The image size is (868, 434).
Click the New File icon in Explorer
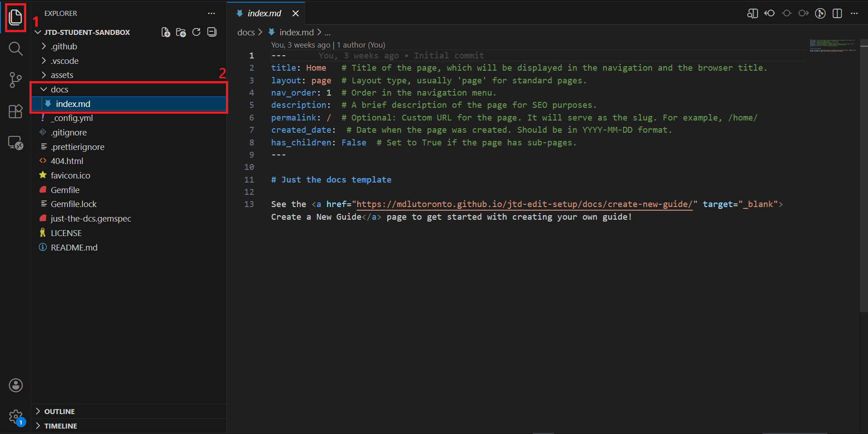coord(166,32)
